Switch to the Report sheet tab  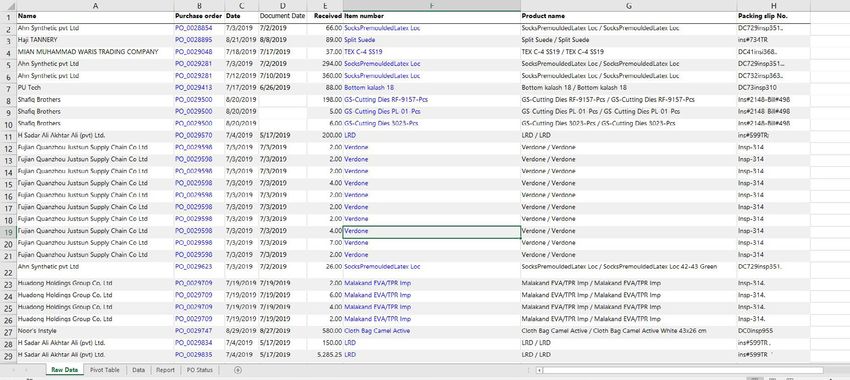point(165,370)
